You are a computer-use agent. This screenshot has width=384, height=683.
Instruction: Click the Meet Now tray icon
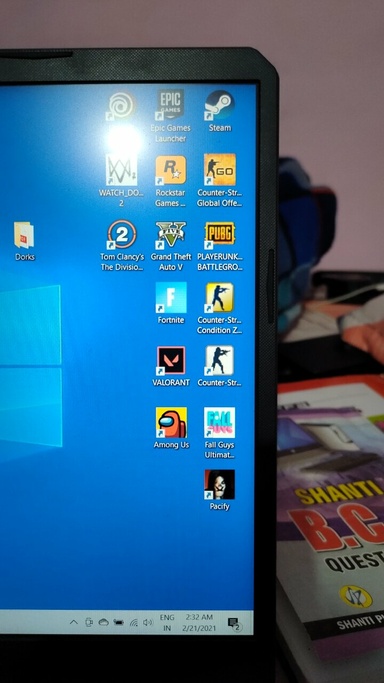click(x=89, y=622)
